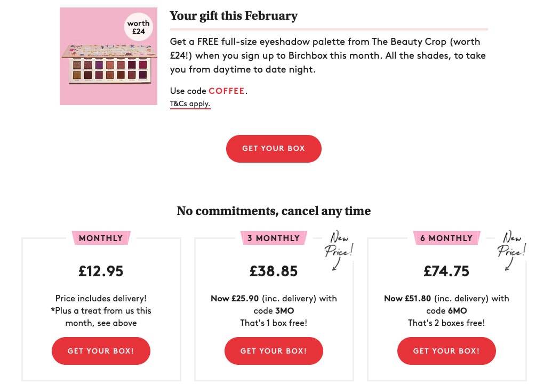The image size is (536, 392).
Task: Select the 6 MONTHLY plan label
Action: tap(446, 238)
